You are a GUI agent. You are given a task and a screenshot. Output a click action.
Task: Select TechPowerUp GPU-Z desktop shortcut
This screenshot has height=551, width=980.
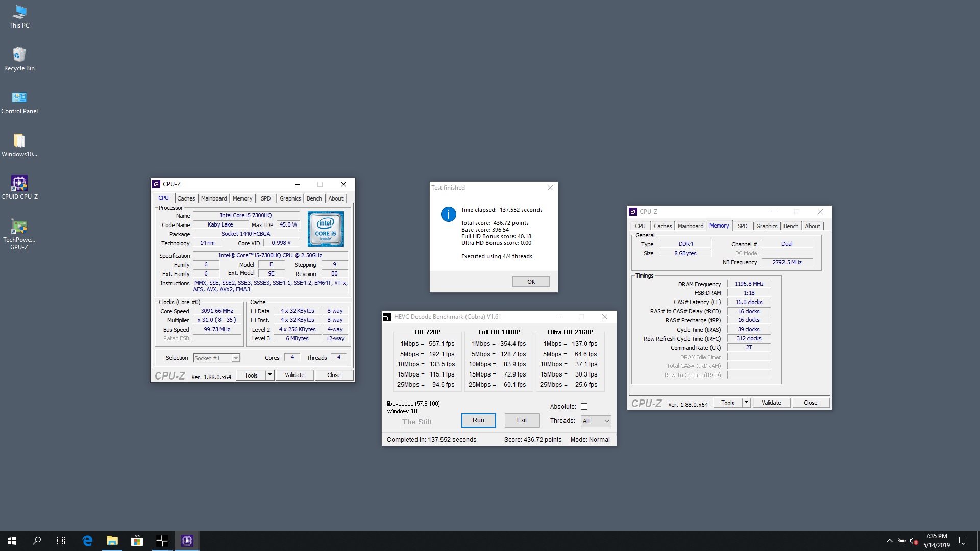(19, 235)
